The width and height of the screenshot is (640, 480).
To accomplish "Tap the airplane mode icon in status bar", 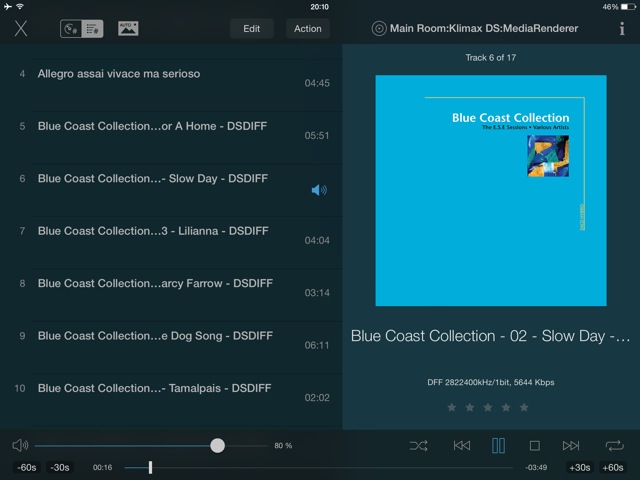I will 7,6.
